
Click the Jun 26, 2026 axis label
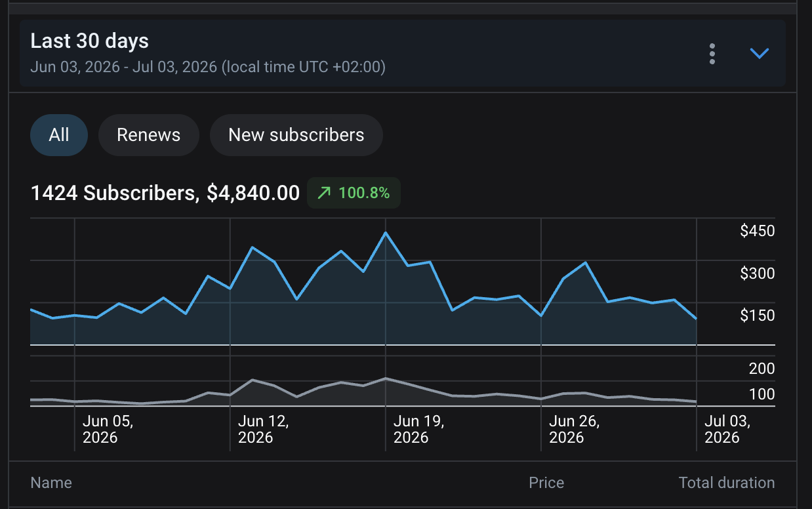575,429
